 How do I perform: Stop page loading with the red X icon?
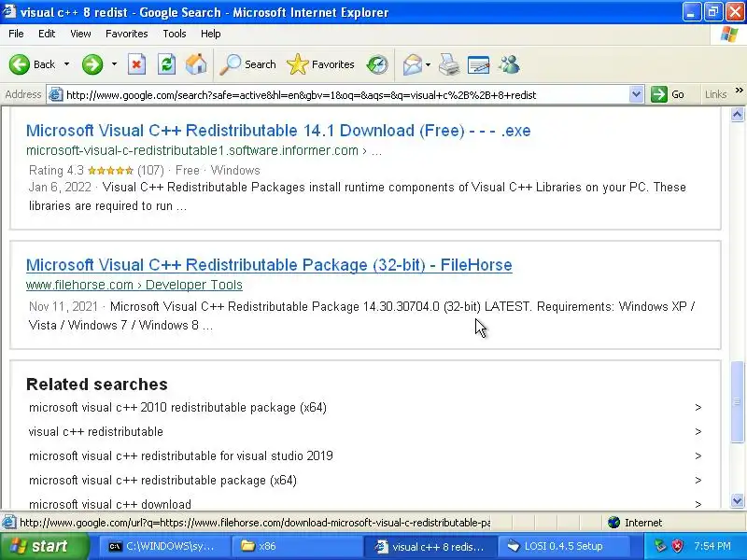[x=136, y=64]
